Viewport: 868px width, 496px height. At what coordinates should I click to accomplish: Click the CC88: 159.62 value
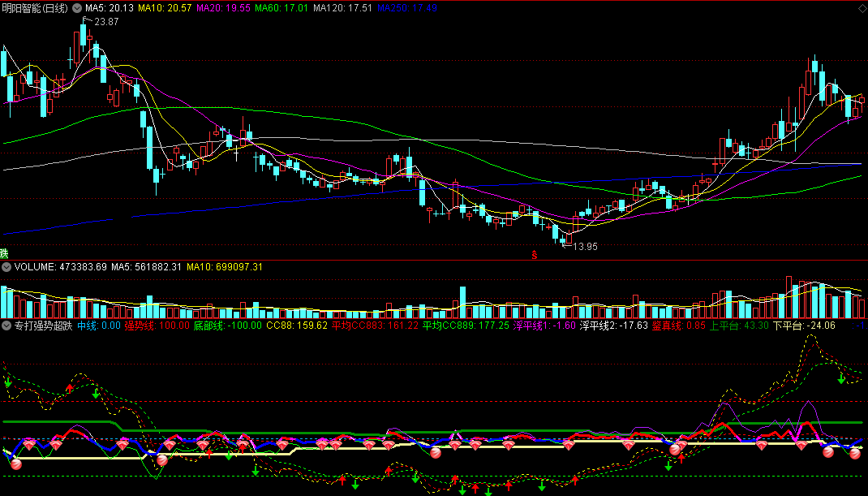click(x=297, y=326)
